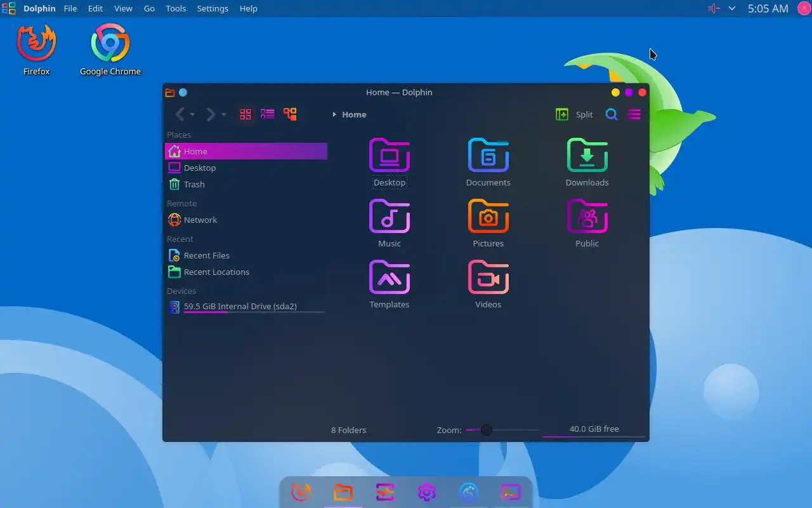The width and height of the screenshot is (812, 508).
Task: Select the Templates folder icon
Action: point(390,277)
